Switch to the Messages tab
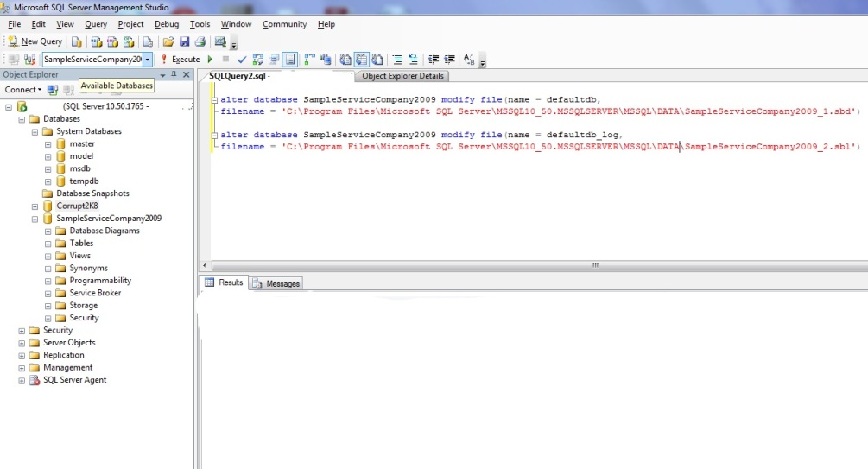Image resolution: width=868 pixels, height=469 pixels. (x=276, y=283)
